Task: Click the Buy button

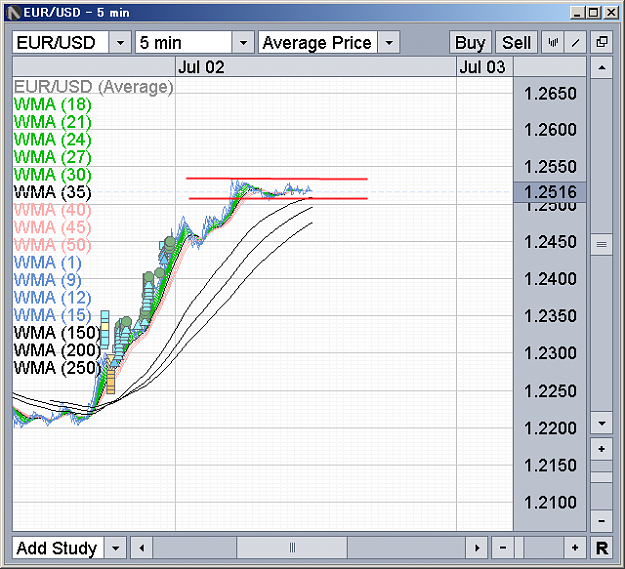Action: click(470, 42)
